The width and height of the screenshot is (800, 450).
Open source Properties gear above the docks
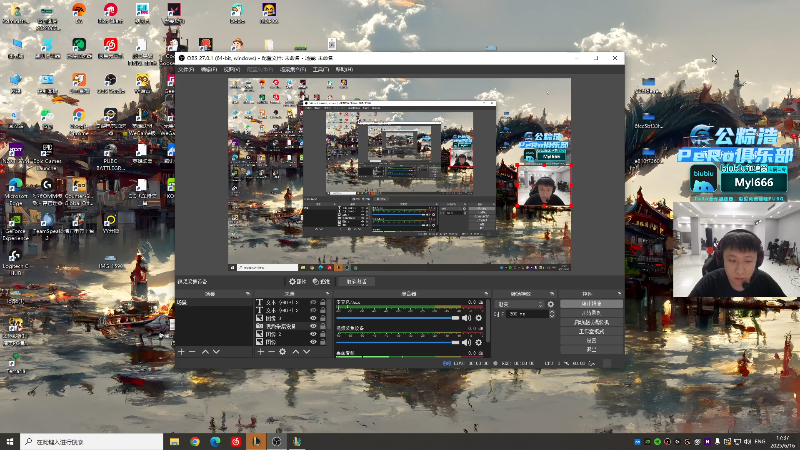[297, 282]
